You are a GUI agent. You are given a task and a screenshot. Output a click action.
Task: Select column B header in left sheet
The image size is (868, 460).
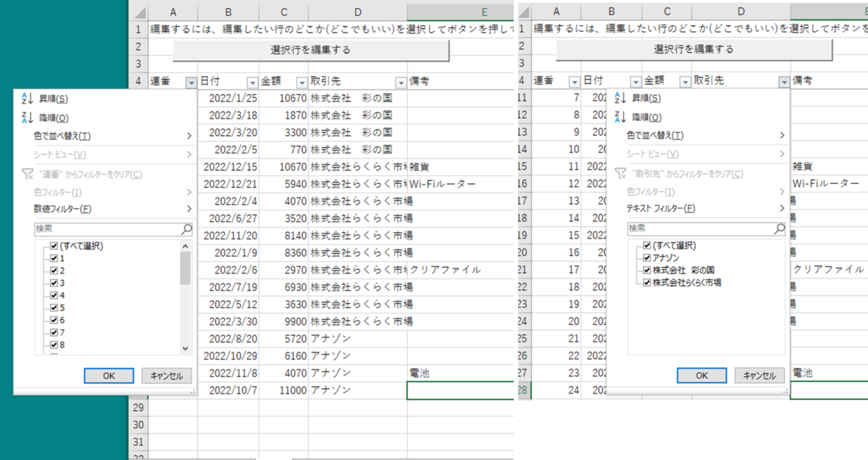point(229,12)
